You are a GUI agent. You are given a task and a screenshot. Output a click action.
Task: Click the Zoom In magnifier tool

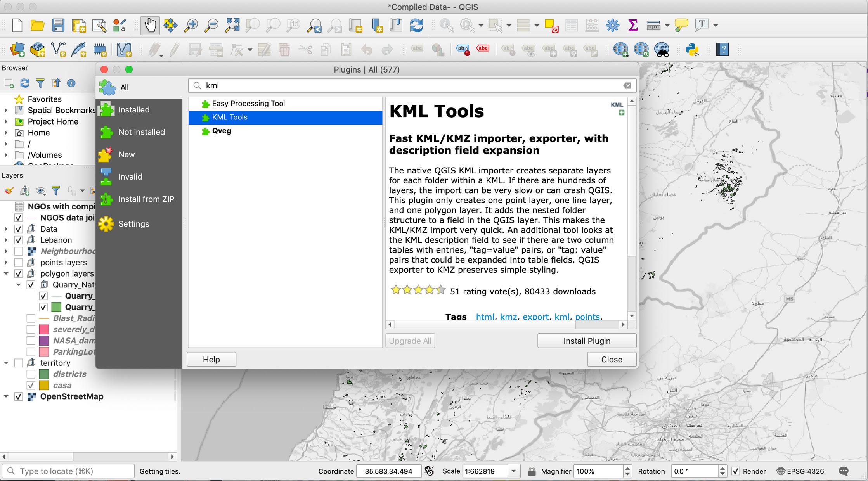[x=191, y=26]
